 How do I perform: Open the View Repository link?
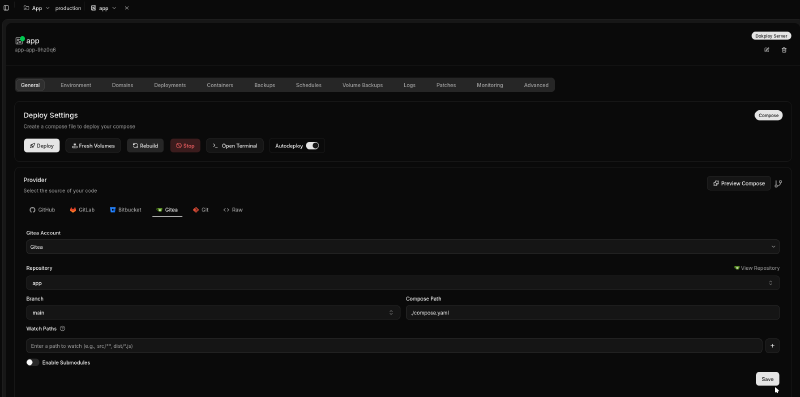pyautogui.click(x=757, y=268)
